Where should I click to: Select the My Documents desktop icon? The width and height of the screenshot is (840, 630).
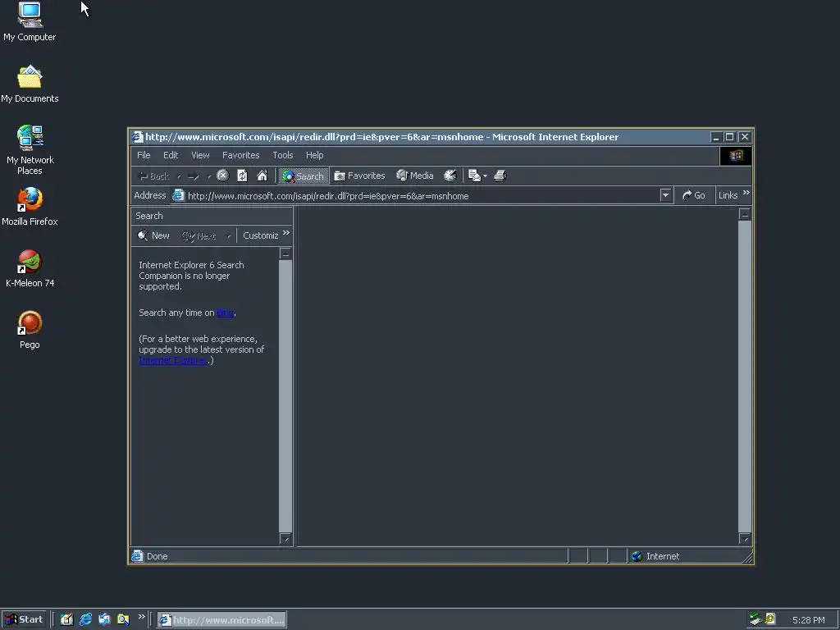click(30, 84)
